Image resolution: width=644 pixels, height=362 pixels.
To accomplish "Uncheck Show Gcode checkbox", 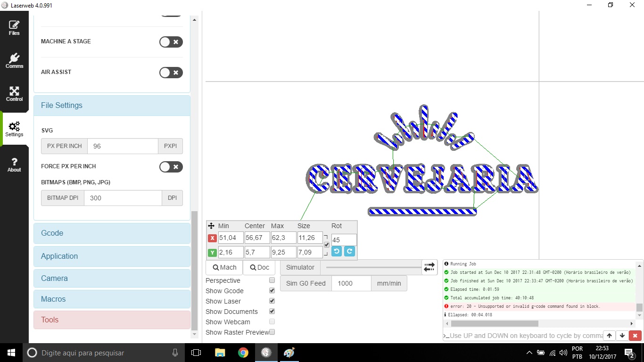I will (272, 290).
